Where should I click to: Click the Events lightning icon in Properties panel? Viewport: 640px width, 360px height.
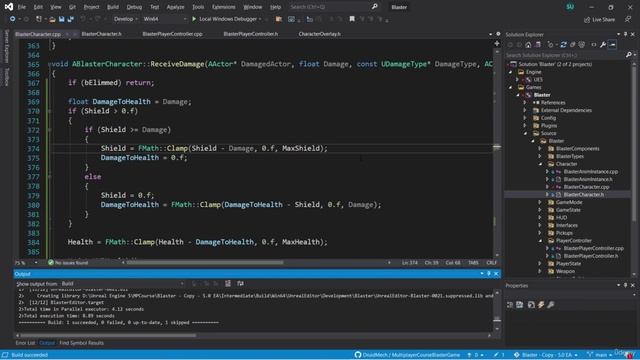point(541,304)
